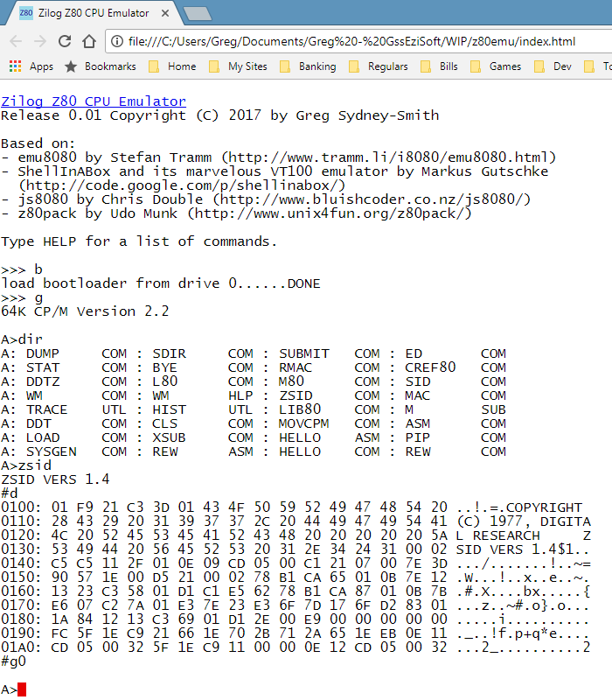Open the starred Bookmarks item
This screenshot has width=612, height=700.
point(101,66)
